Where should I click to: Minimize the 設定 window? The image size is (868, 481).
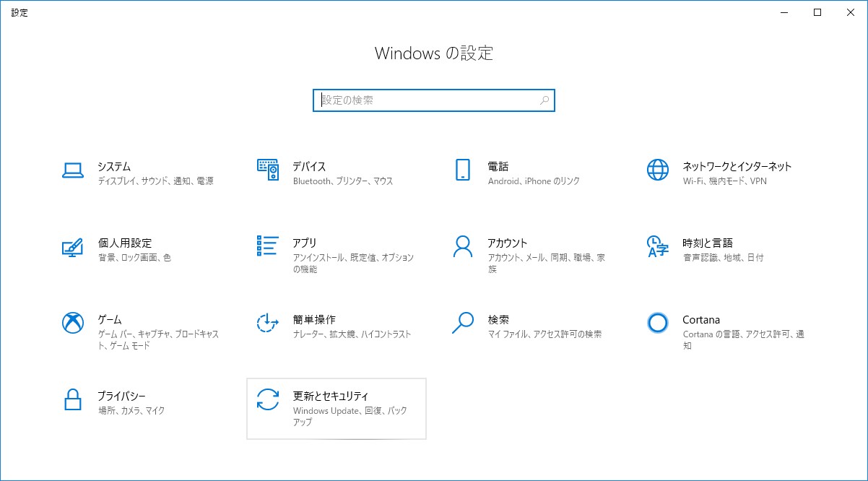point(784,12)
